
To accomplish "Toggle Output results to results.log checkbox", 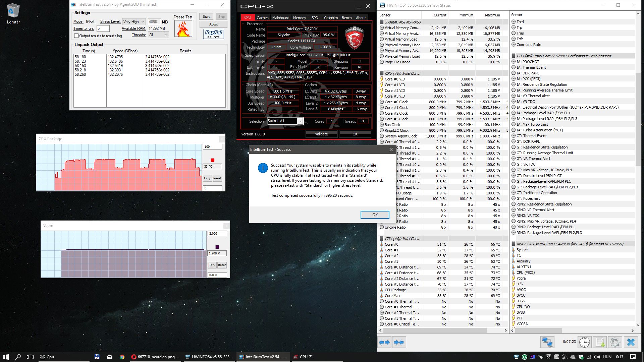I will click(76, 36).
